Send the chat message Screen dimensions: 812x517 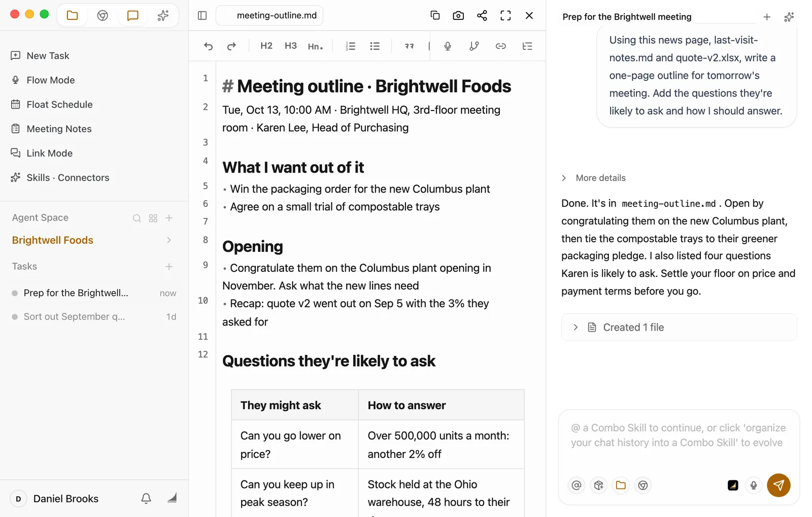[x=779, y=486]
